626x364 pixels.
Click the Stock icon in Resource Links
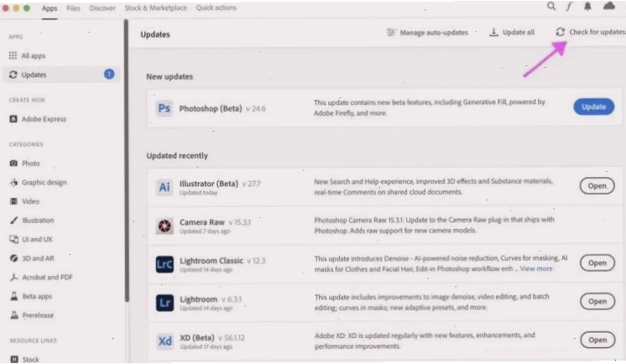14,359
